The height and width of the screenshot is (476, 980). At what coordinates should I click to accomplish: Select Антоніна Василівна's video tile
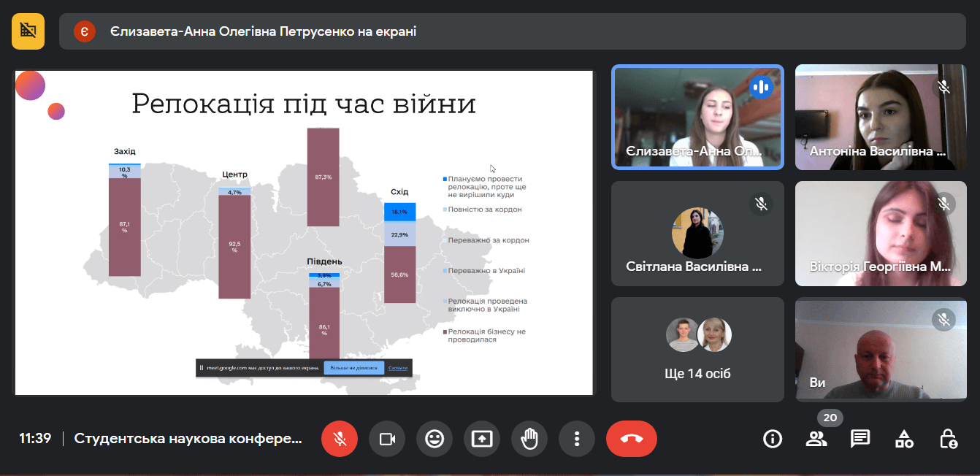click(x=880, y=117)
